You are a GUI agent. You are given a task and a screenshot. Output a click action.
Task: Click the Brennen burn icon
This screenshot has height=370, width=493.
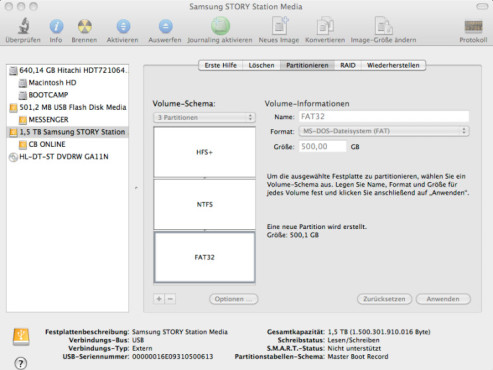click(85, 26)
